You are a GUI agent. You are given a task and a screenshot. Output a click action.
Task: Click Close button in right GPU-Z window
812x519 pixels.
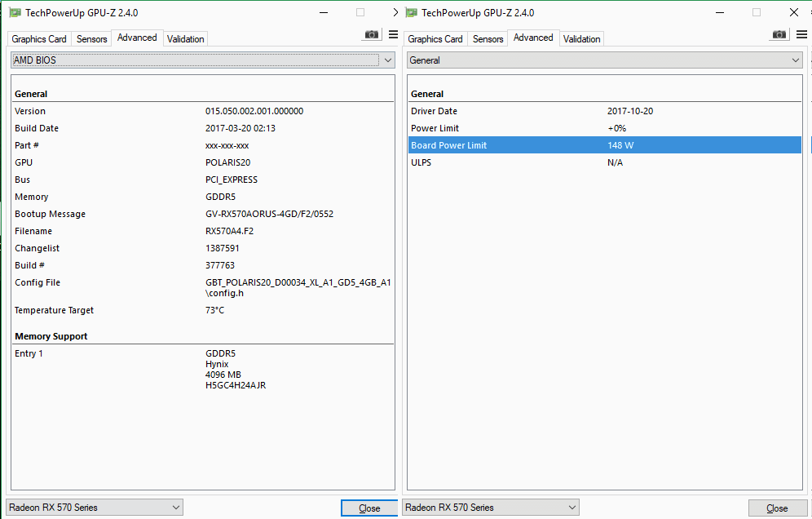[777, 508]
